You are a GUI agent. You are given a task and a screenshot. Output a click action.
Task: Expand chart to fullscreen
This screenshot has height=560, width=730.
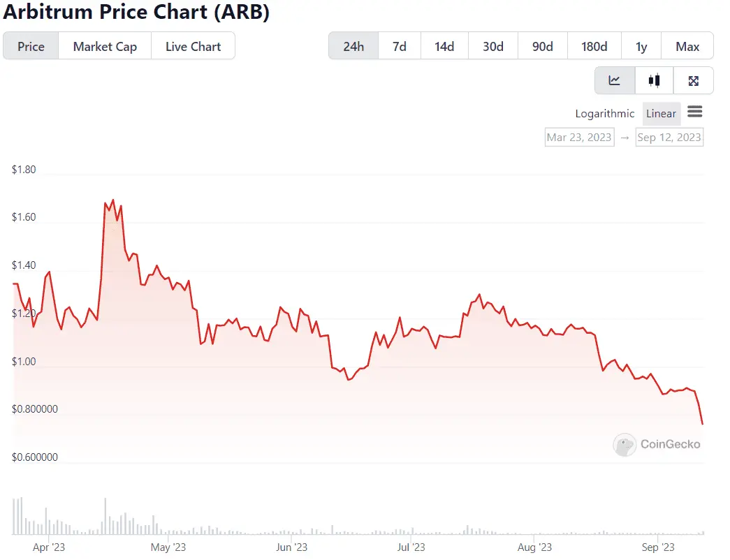pyautogui.click(x=693, y=80)
